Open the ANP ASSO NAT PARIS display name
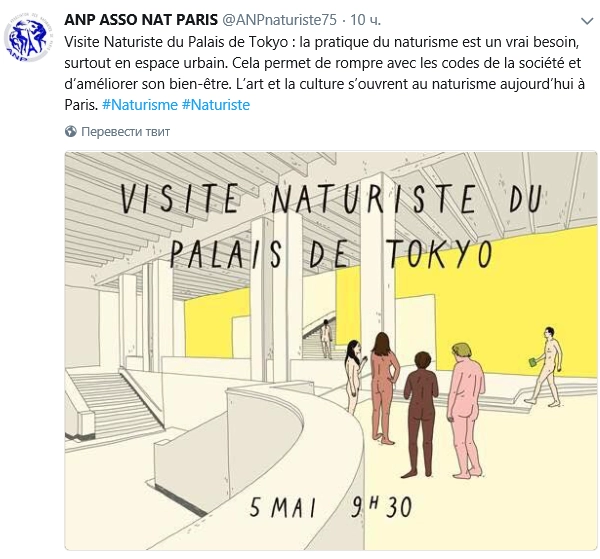This screenshot has width=600, height=559. point(133,20)
